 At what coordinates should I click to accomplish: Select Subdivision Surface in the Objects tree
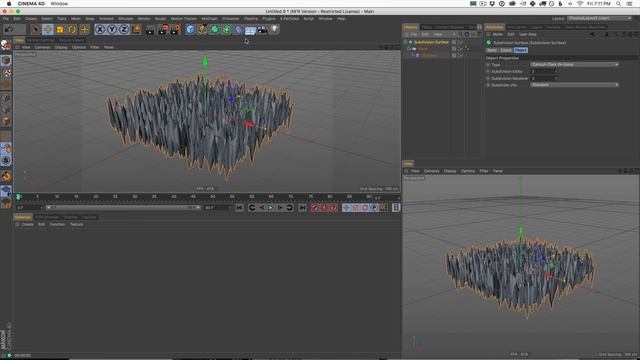[x=431, y=42]
